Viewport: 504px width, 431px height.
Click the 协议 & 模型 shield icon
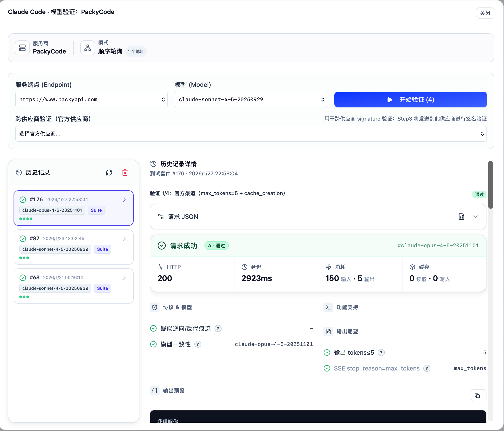(155, 307)
